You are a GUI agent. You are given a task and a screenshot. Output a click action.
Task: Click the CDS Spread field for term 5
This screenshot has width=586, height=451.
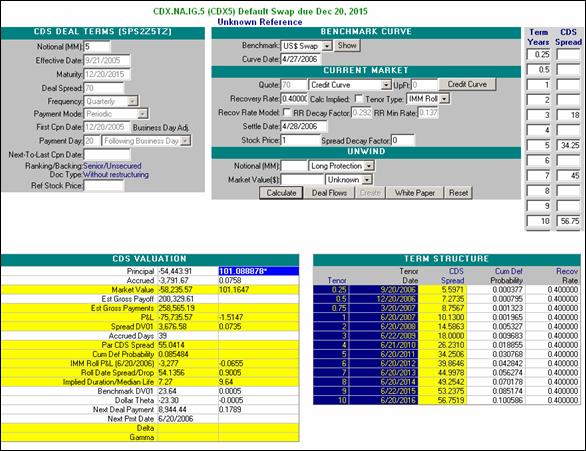(x=568, y=145)
